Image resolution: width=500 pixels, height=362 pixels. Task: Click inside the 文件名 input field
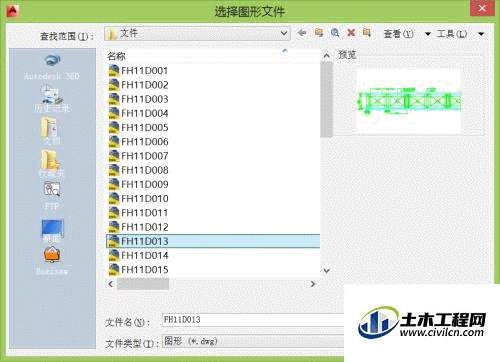pos(253,320)
